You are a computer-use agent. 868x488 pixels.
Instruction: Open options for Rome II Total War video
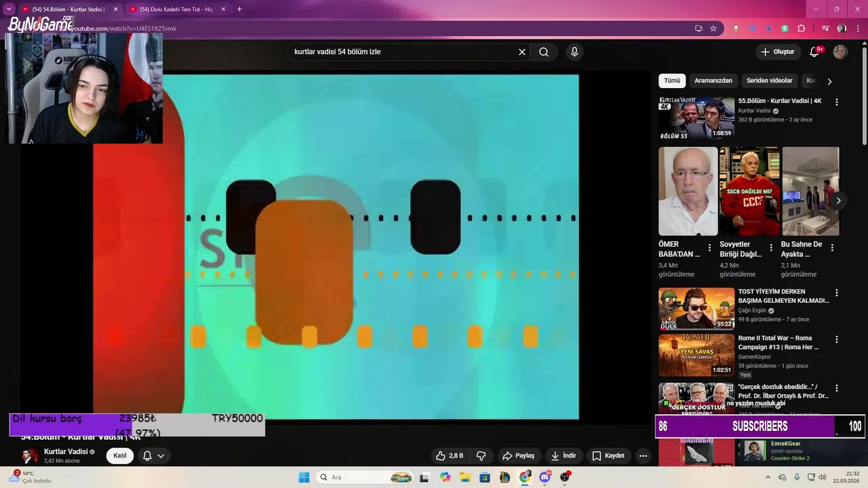tap(836, 339)
